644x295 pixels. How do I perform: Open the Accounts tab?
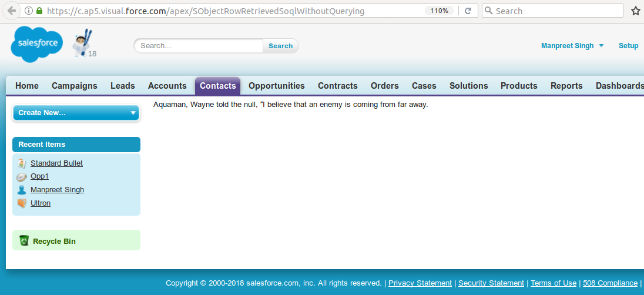167,86
